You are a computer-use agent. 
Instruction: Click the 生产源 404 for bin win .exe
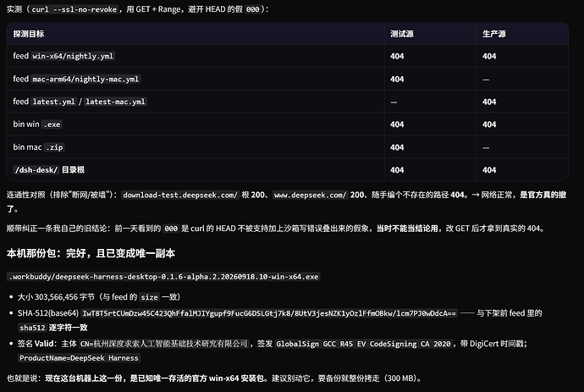489,124
